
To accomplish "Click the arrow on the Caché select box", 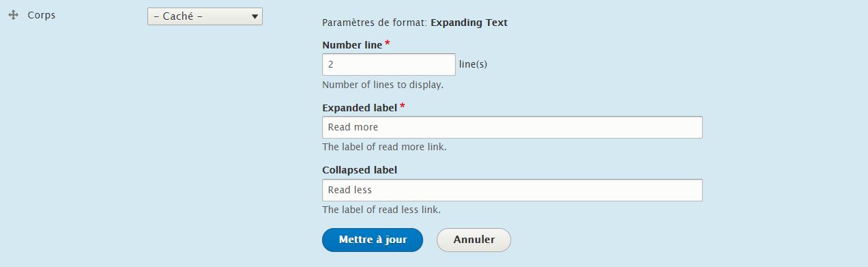I will pos(255,16).
